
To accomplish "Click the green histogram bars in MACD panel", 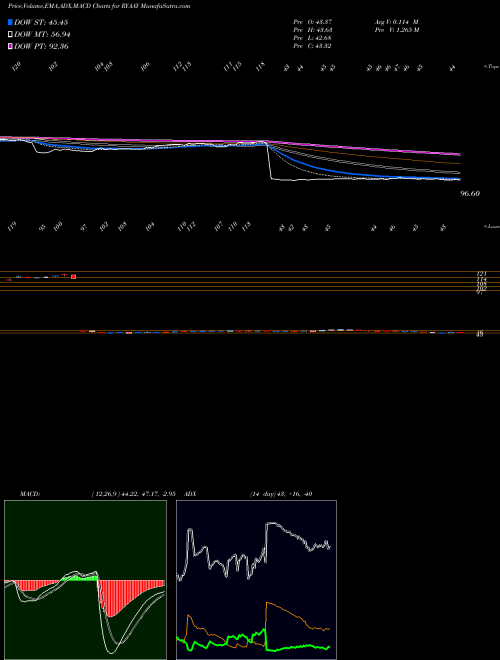I will point(80,578).
